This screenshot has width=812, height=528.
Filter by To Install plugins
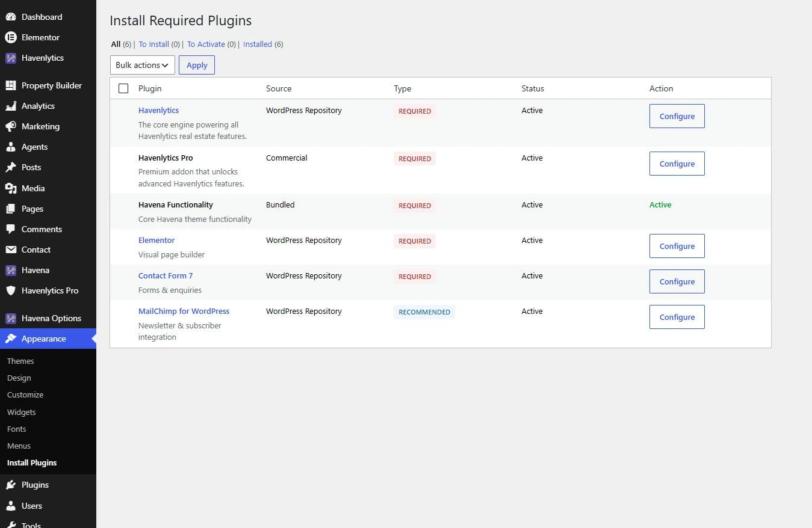click(x=154, y=44)
